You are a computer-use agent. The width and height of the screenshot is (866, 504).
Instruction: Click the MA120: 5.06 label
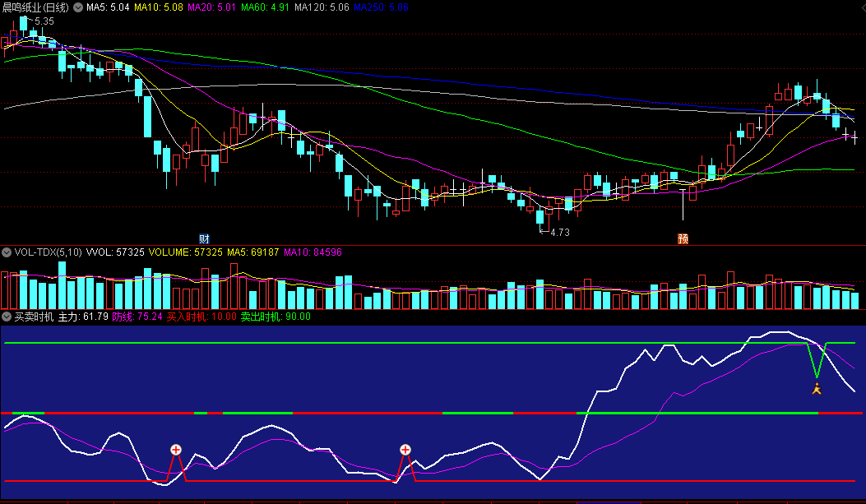322,7
